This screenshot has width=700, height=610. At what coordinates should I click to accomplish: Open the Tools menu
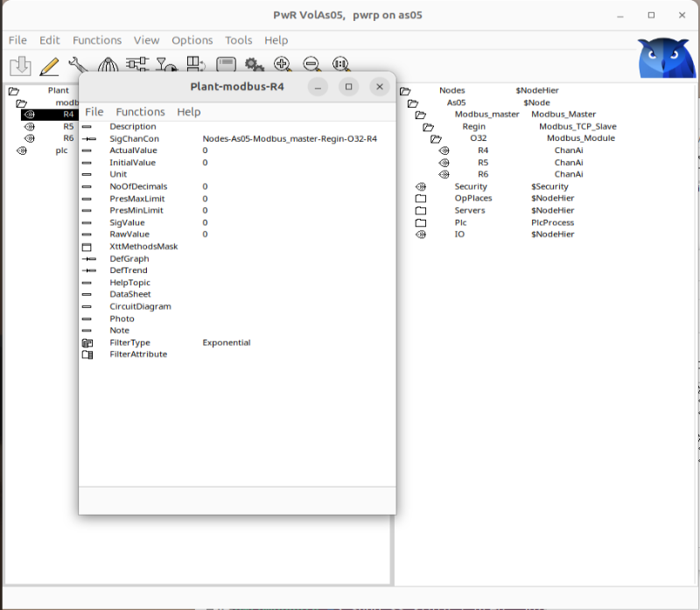pyautogui.click(x=239, y=40)
